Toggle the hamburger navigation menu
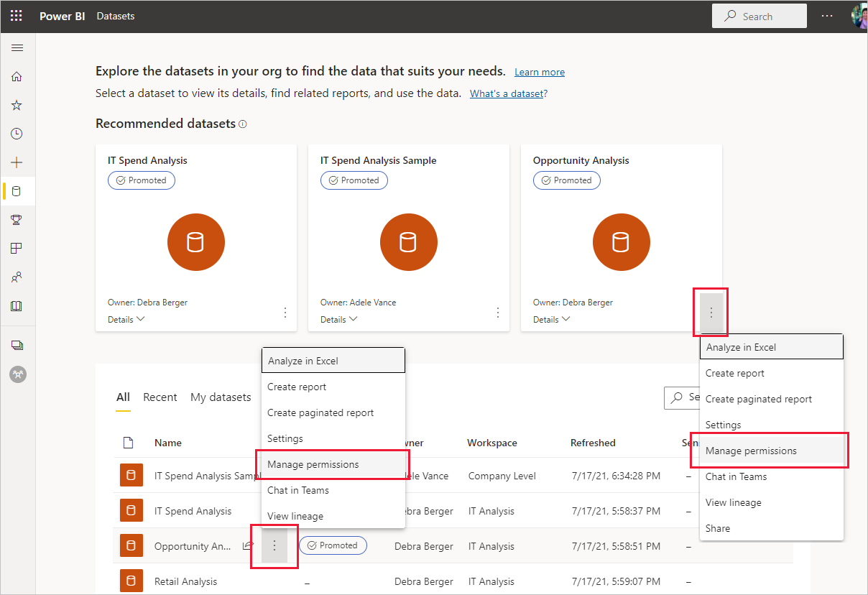The height and width of the screenshot is (595, 868). (17, 48)
